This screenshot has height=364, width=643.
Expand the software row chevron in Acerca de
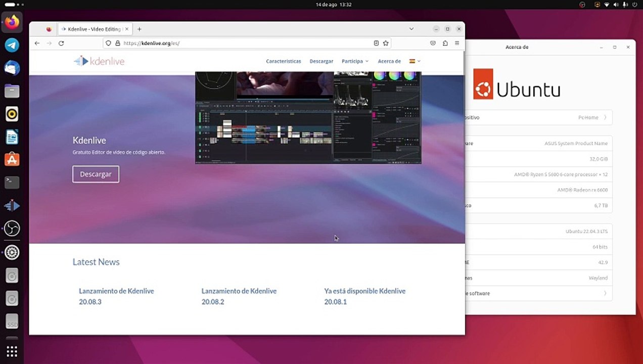coord(605,293)
